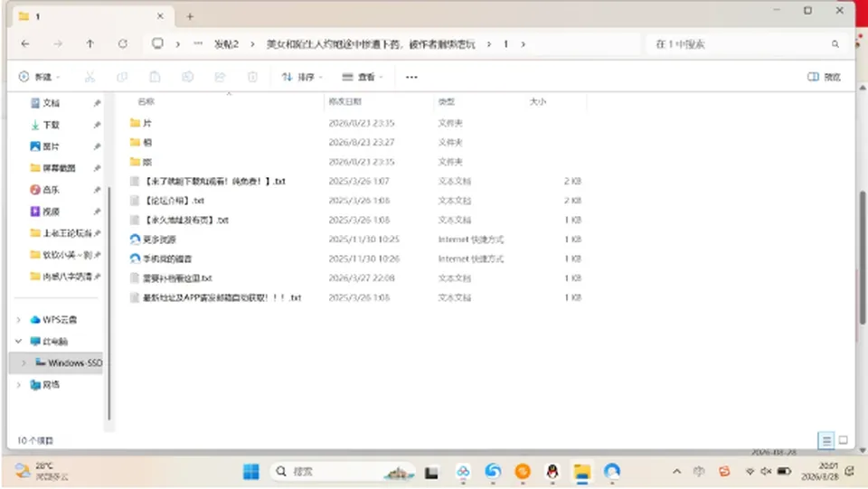Select the folder named 片
The width and height of the screenshot is (868, 489).
coord(146,123)
